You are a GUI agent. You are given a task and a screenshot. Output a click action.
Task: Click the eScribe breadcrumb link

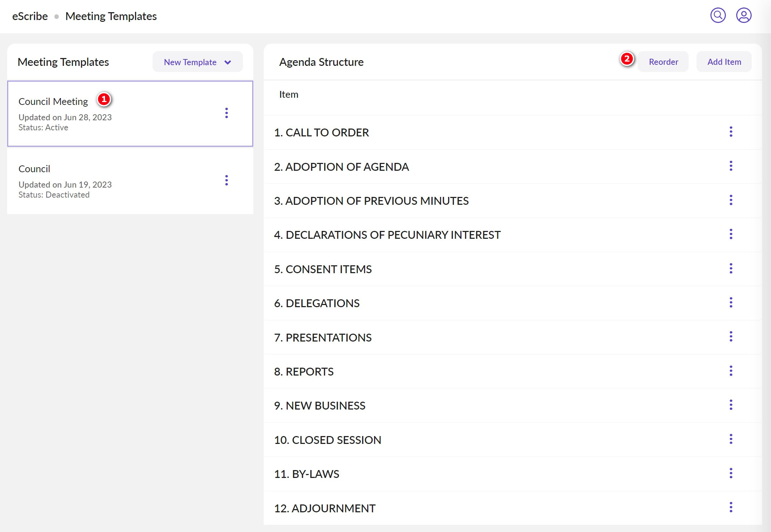pyautogui.click(x=30, y=16)
